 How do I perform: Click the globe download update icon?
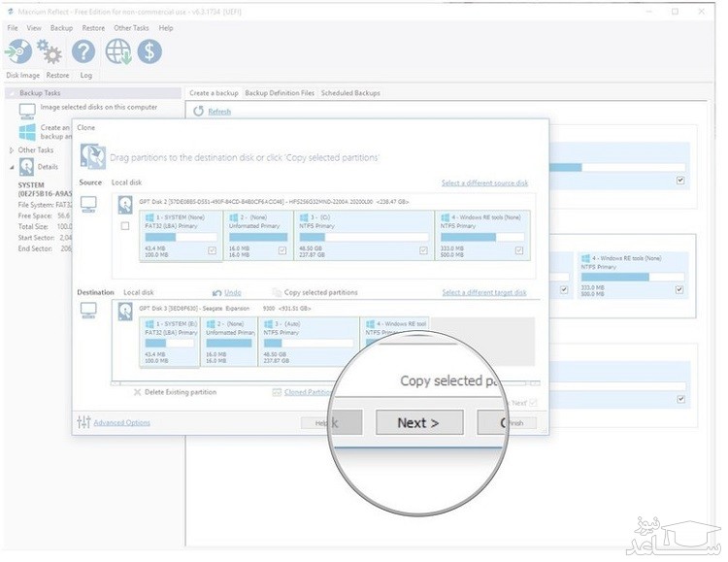click(118, 51)
